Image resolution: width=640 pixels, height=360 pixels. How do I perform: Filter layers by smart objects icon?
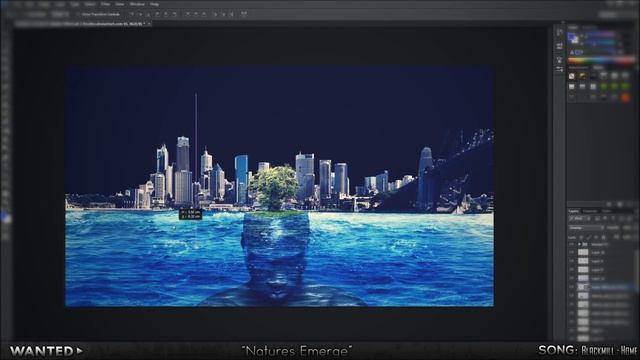coord(628,219)
